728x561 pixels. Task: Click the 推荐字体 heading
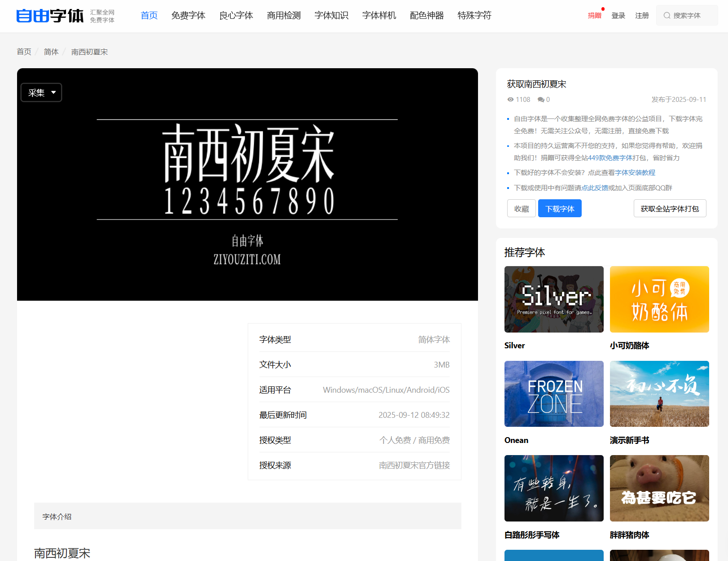pos(524,252)
